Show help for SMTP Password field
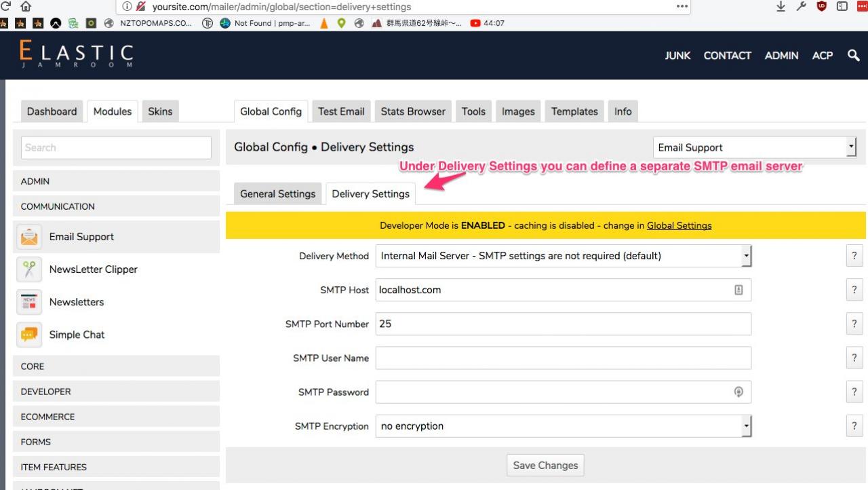 (854, 392)
